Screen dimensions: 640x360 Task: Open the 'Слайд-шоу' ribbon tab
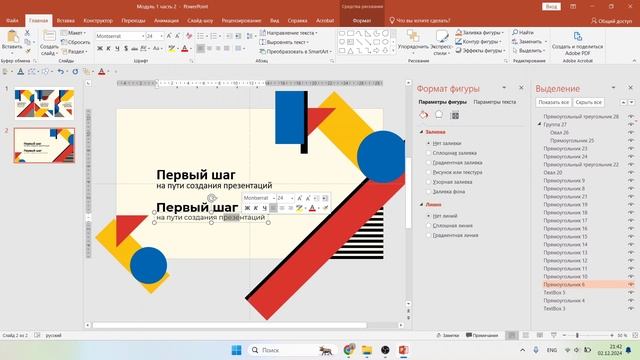(x=200, y=20)
